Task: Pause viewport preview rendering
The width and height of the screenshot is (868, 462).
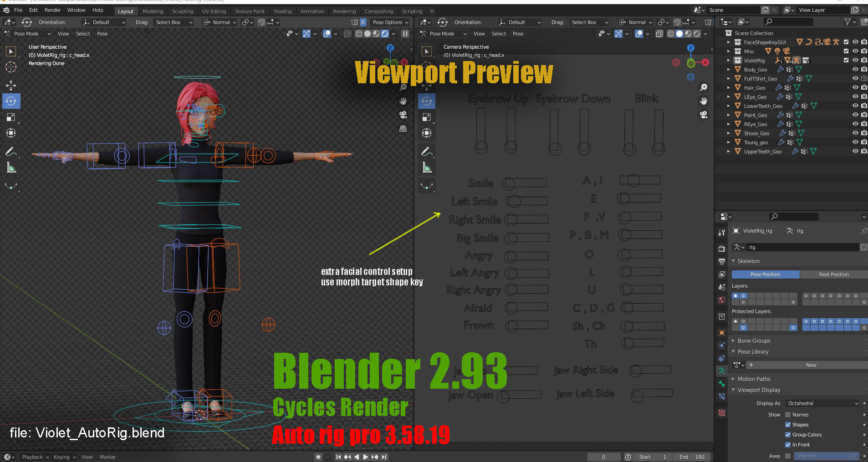Action: pos(405,34)
